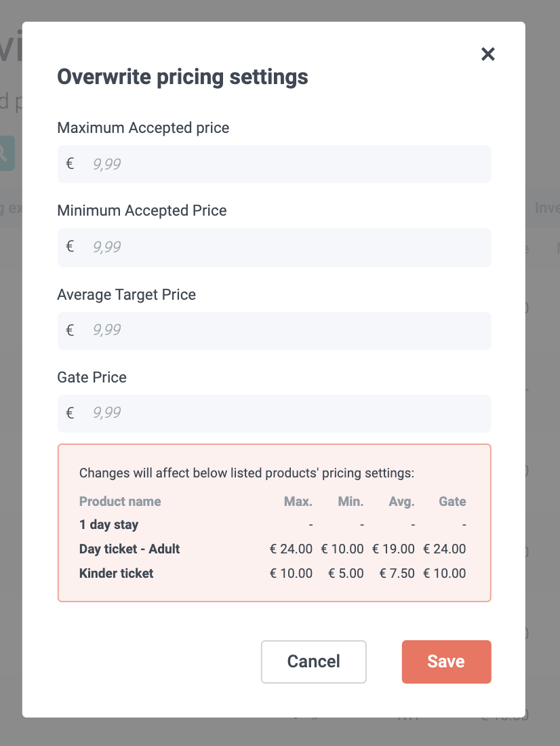
Task: Select the Average Target Price input field
Action: coord(285,331)
